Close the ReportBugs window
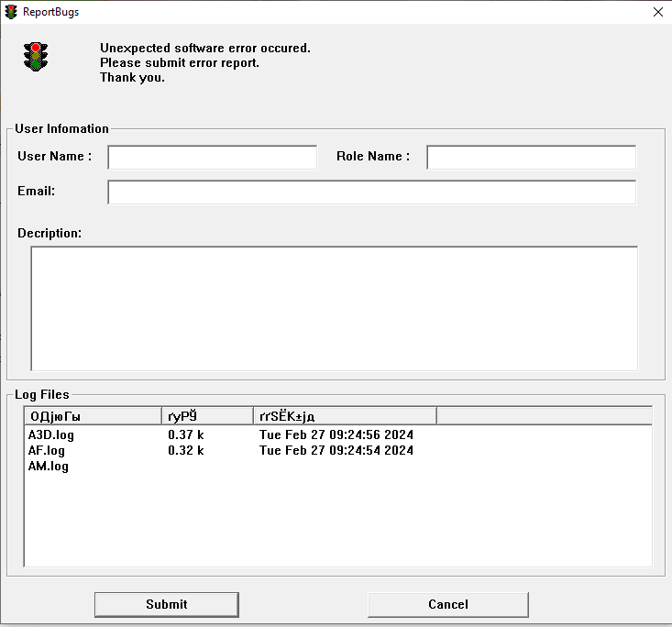 [657, 12]
